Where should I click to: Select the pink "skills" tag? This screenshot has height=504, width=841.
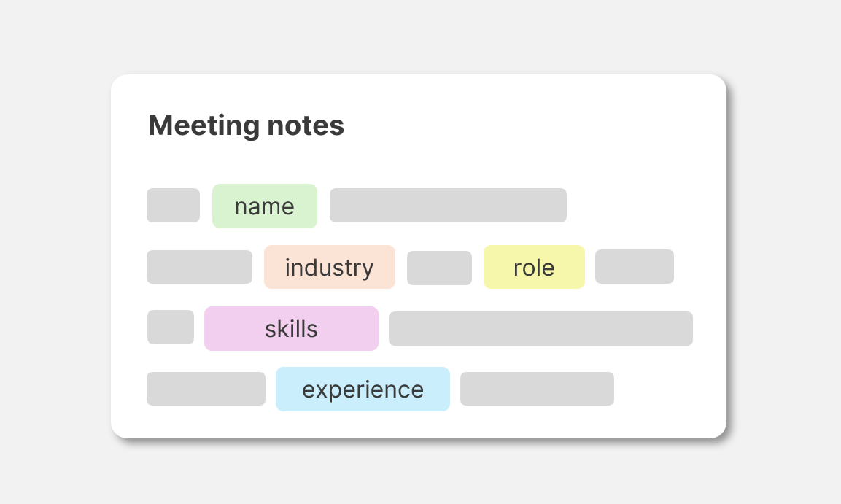tap(291, 329)
